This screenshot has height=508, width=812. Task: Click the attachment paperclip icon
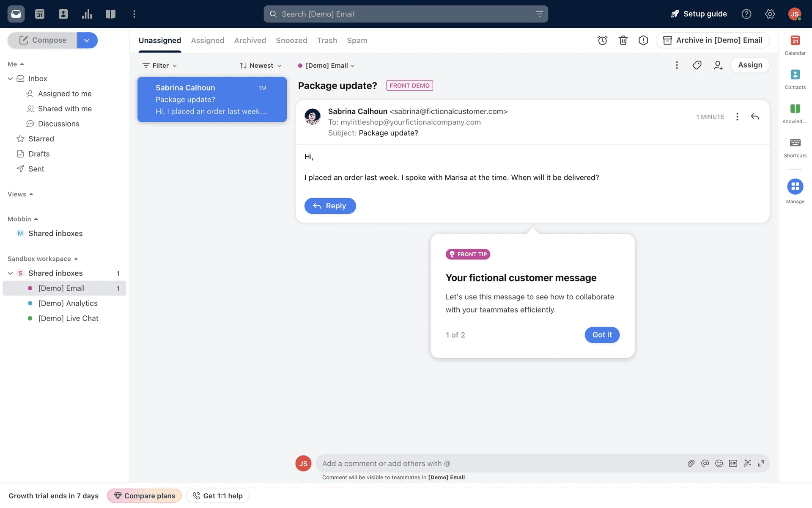tap(691, 464)
